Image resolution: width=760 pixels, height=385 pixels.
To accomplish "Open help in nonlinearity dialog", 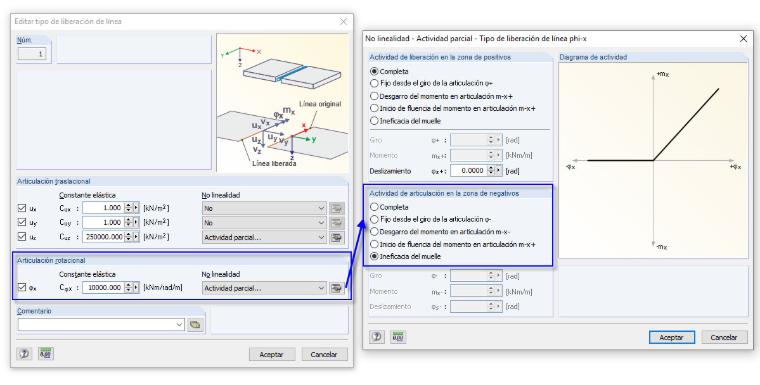I will [377, 337].
